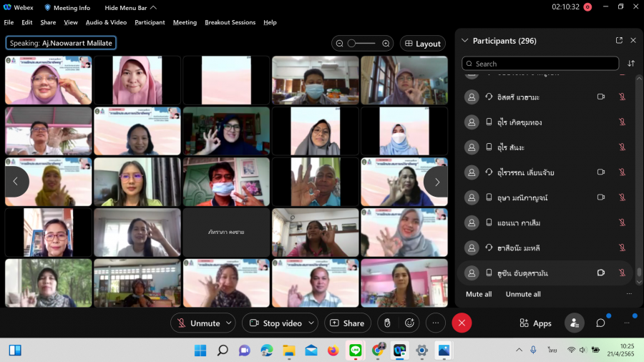Screen dimensions: 644x362
Task: Expand video options arrow beside Stop video
Action: click(x=309, y=323)
